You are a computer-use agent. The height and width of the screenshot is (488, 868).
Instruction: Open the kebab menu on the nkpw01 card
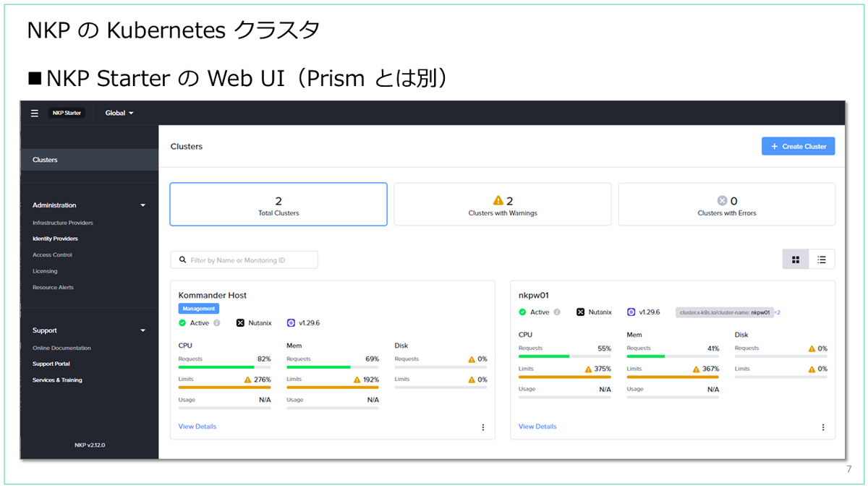[823, 427]
